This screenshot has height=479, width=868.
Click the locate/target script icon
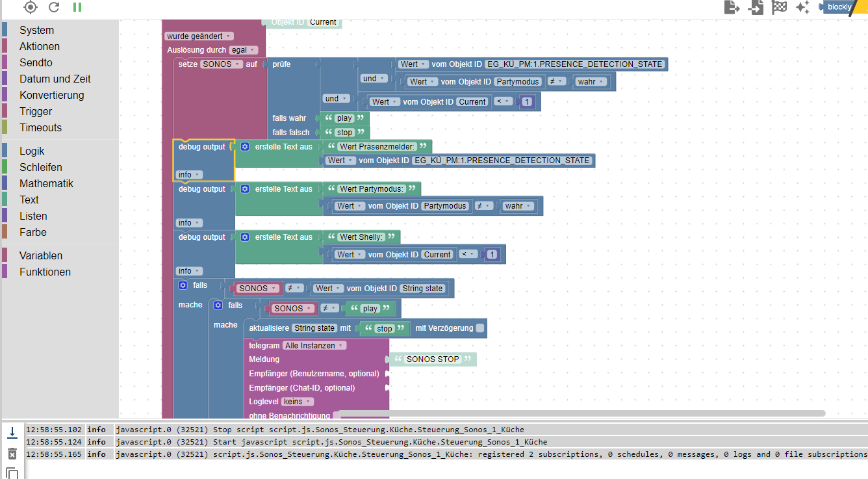click(31, 7)
